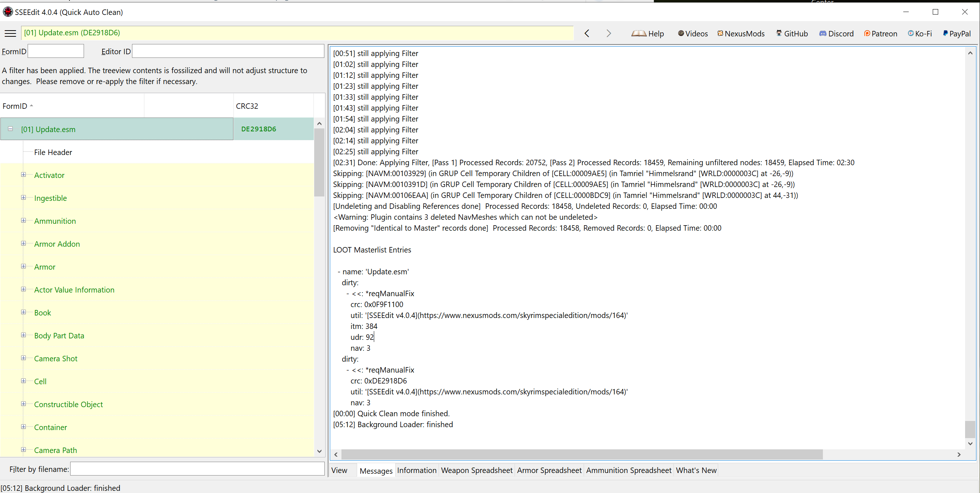Switch to the Weapon Spreadsheet tab
The height and width of the screenshot is (493, 980).
477,470
